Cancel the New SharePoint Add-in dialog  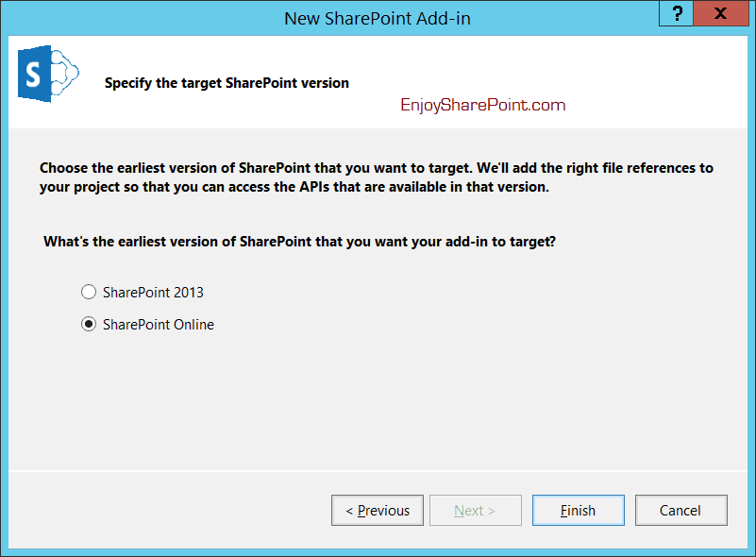680,510
